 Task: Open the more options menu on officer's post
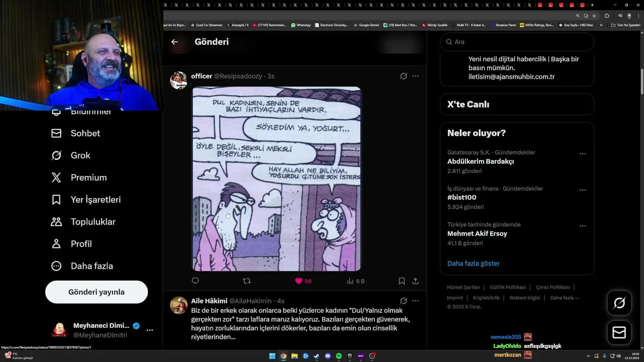point(415,76)
